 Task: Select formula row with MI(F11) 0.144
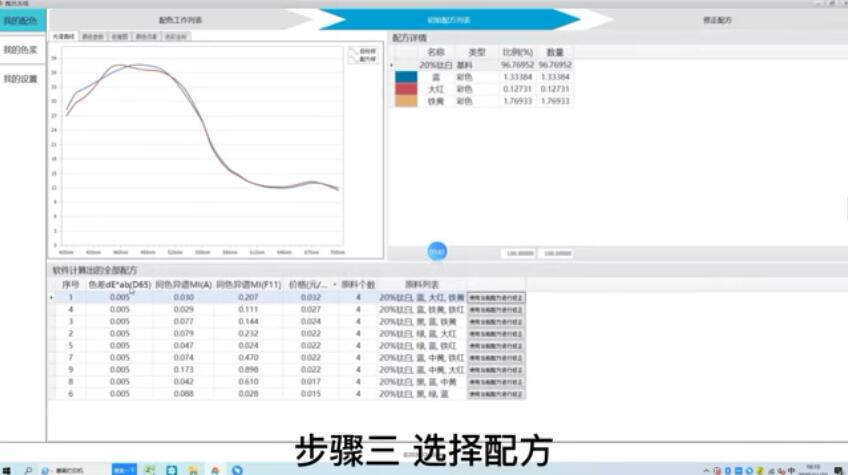(x=287, y=321)
